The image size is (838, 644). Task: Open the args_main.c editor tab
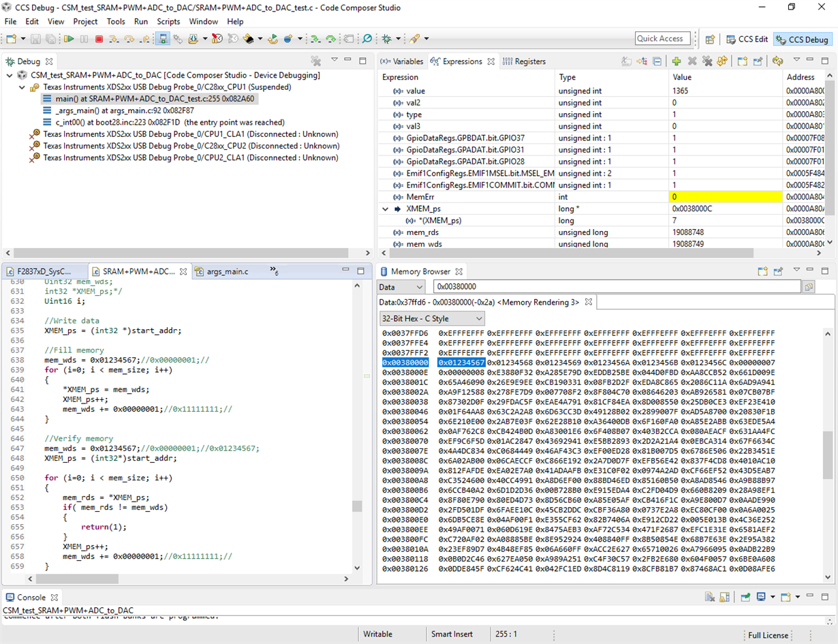click(x=221, y=271)
